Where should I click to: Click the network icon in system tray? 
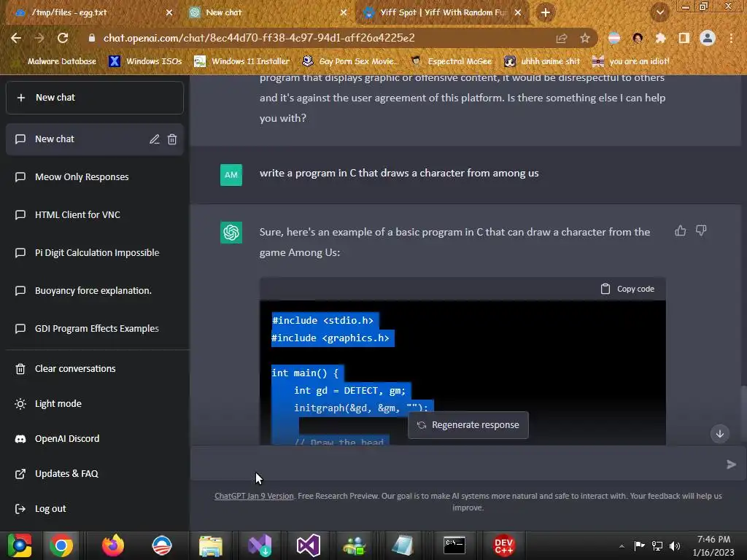point(657,545)
